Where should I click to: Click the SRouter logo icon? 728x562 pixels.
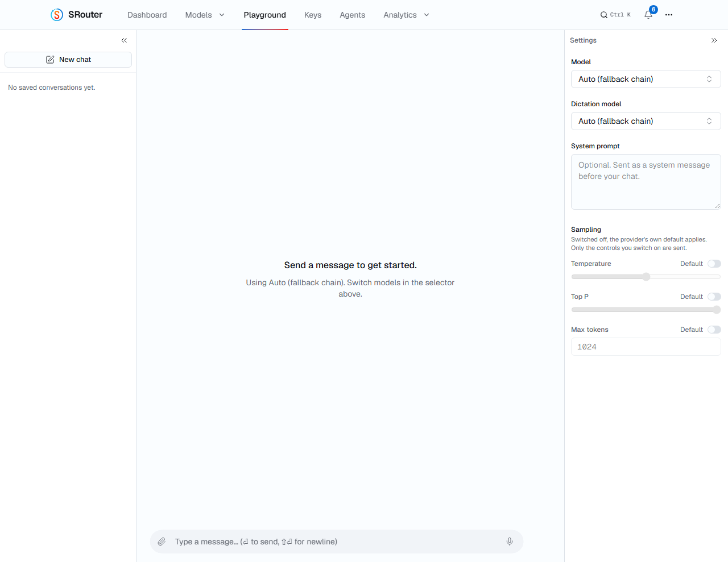tap(57, 15)
